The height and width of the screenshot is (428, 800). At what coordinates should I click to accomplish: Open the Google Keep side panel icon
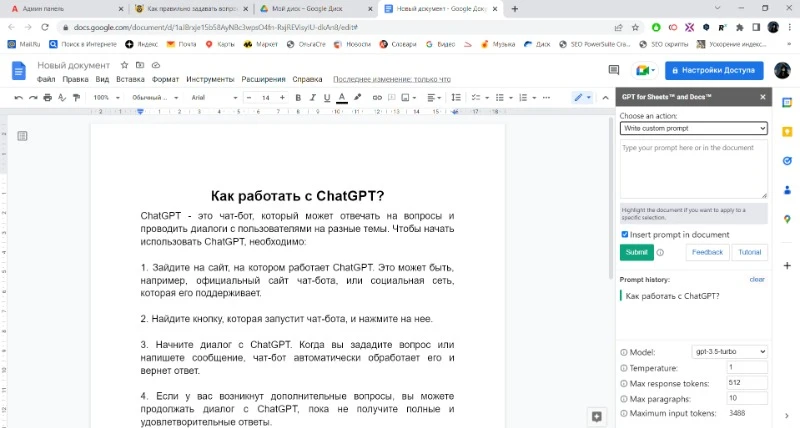coord(787,132)
